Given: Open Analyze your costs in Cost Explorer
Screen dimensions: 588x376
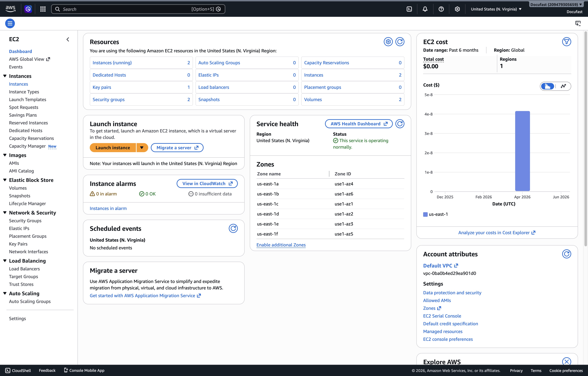Looking at the screenshot, I should click(497, 233).
